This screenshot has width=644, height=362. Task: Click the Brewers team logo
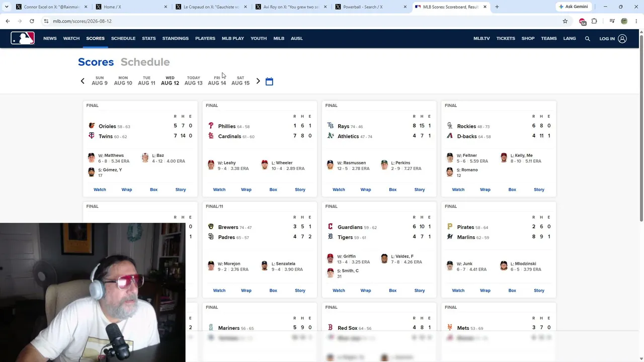pyautogui.click(x=211, y=227)
